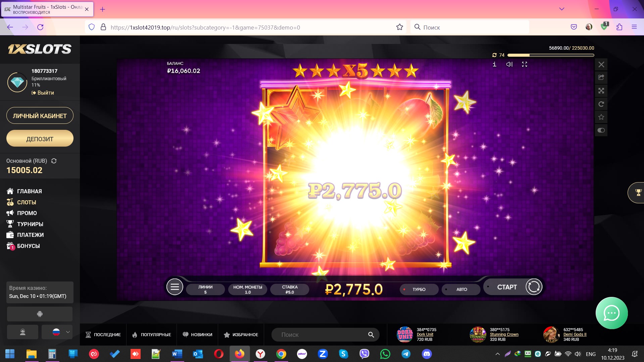Open the browser extensions icon
The width and height of the screenshot is (644, 362).
pos(619,27)
